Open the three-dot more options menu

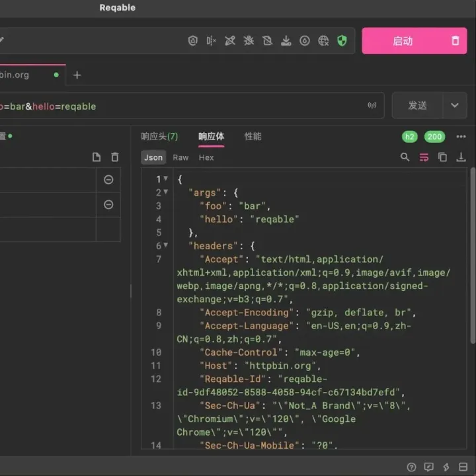[461, 137]
